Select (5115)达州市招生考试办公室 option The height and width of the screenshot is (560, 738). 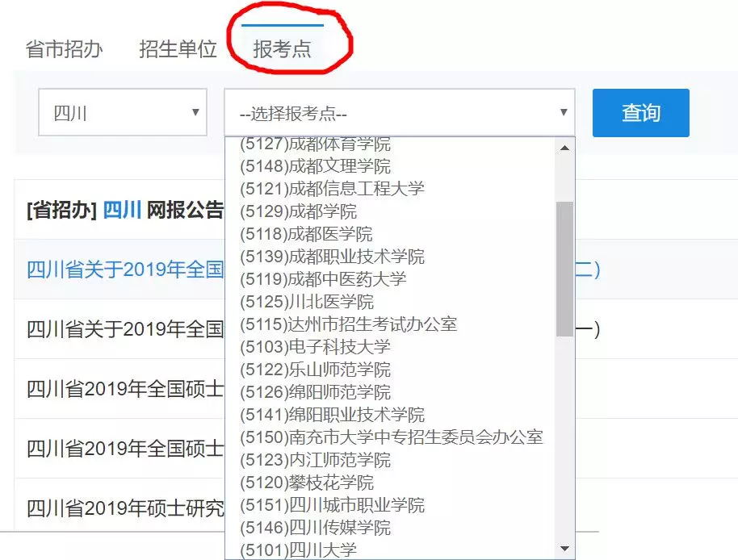tap(349, 324)
